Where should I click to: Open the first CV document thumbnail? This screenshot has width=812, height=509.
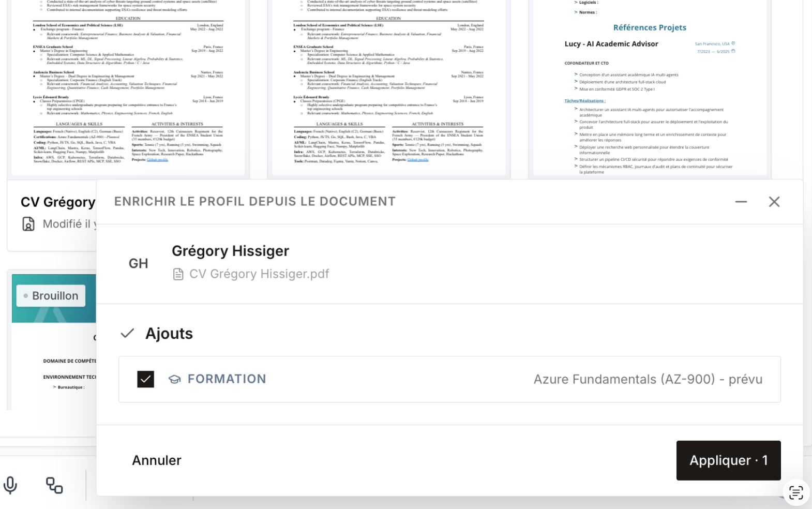[x=128, y=87]
